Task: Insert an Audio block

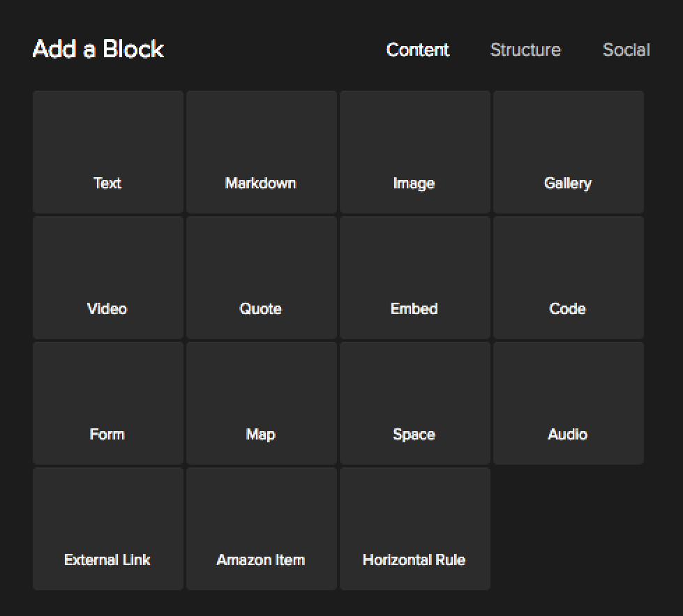Action: (x=568, y=403)
